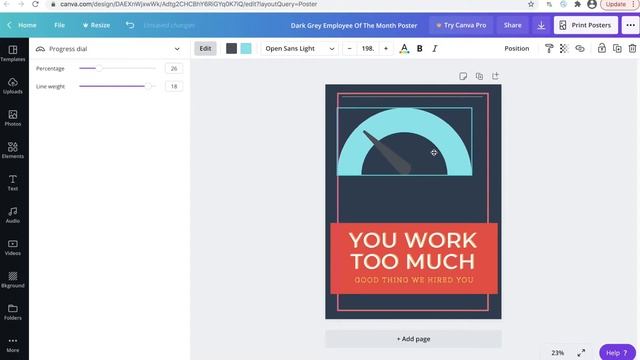Open the Position menu

(x=516, y=49)
